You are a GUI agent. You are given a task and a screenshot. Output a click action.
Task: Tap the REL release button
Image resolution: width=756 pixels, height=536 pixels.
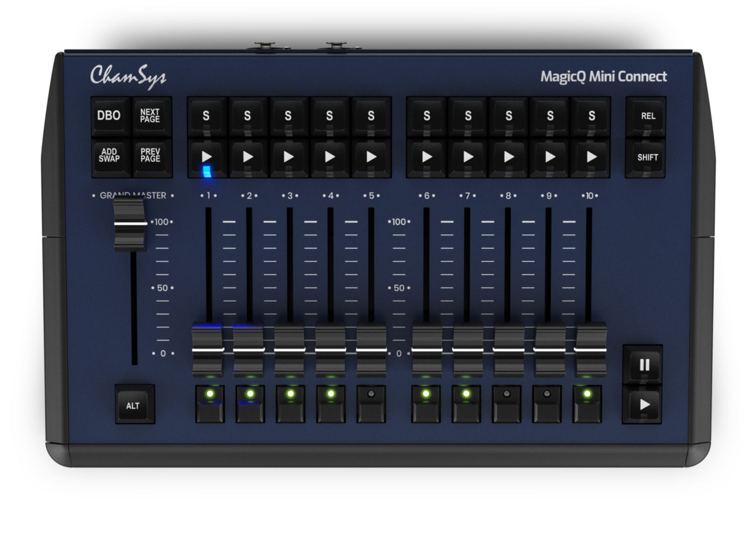[x=646, y=116]
